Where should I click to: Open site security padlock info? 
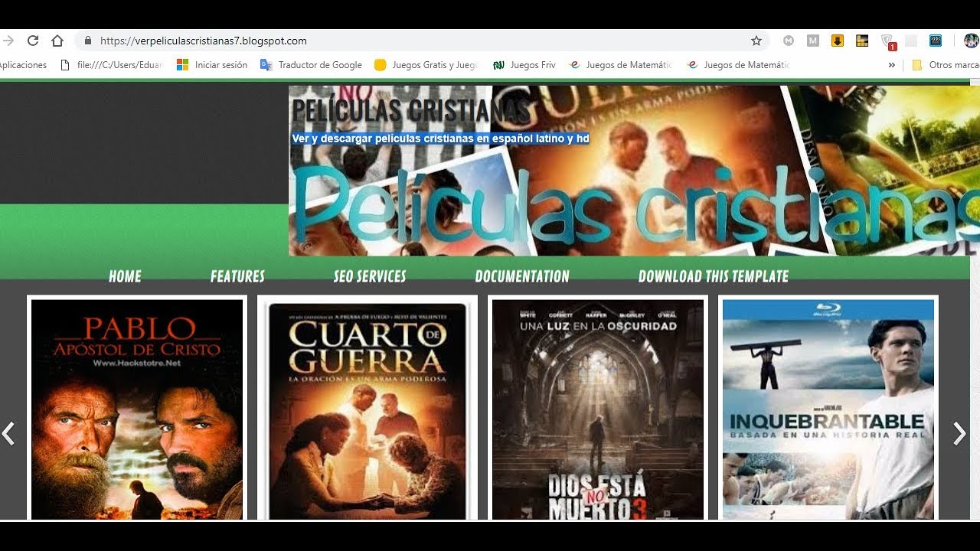tap(88, 41)
